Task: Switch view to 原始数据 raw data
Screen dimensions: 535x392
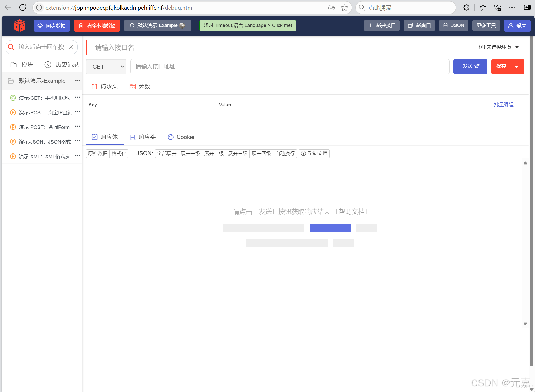Action: pos(98,154)
